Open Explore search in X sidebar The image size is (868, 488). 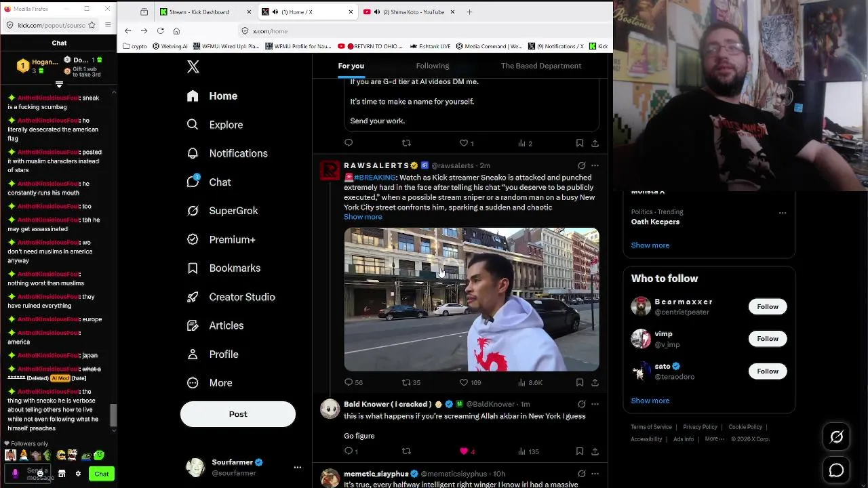coord(193,125)
